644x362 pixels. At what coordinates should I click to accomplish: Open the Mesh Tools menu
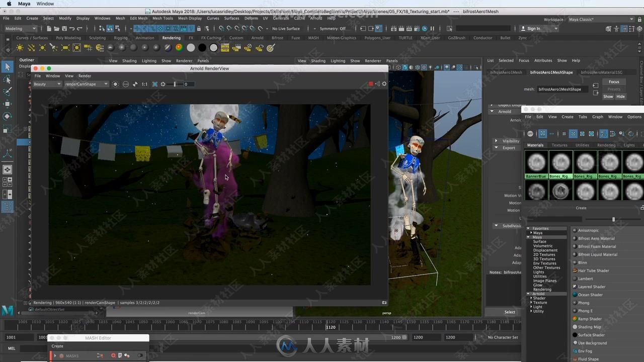163,18
